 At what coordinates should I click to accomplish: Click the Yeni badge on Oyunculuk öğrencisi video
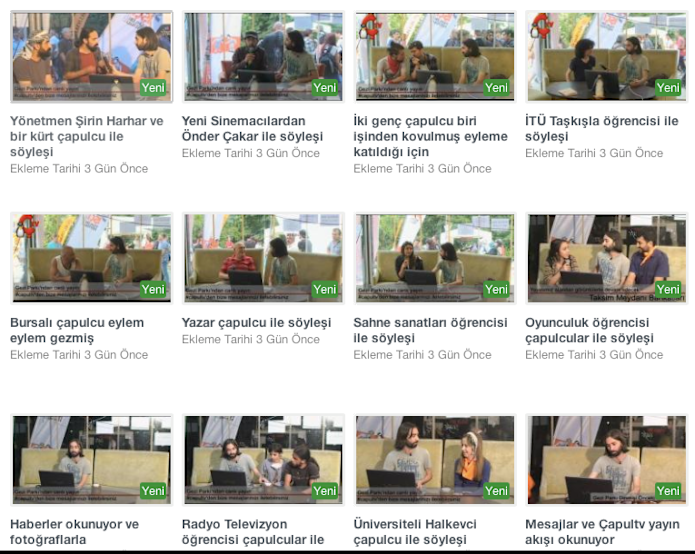click(x=668, y=289)
